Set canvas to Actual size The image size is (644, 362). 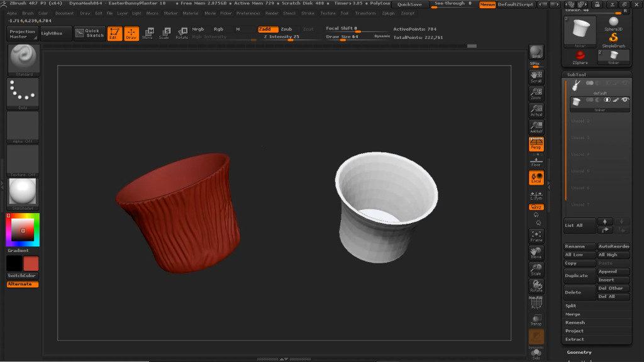[x=536, y=111]
